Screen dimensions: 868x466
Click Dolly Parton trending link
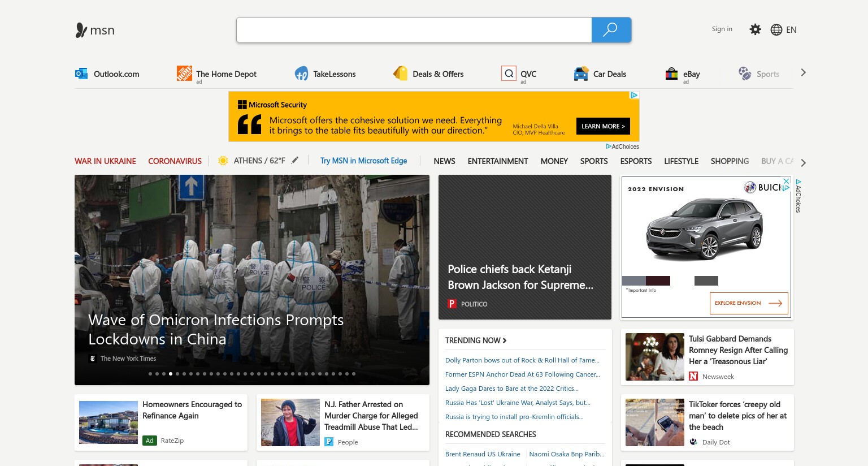[x=522, y=360]
